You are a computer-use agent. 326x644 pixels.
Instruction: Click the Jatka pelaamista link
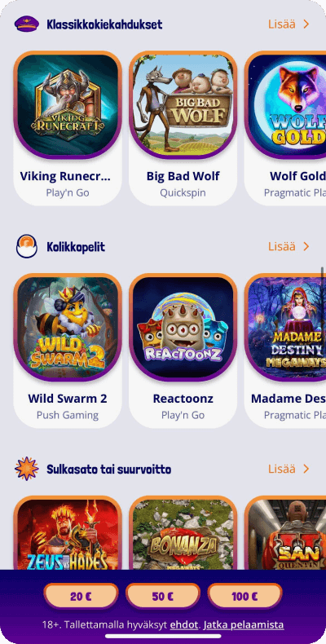pos(244,625)
